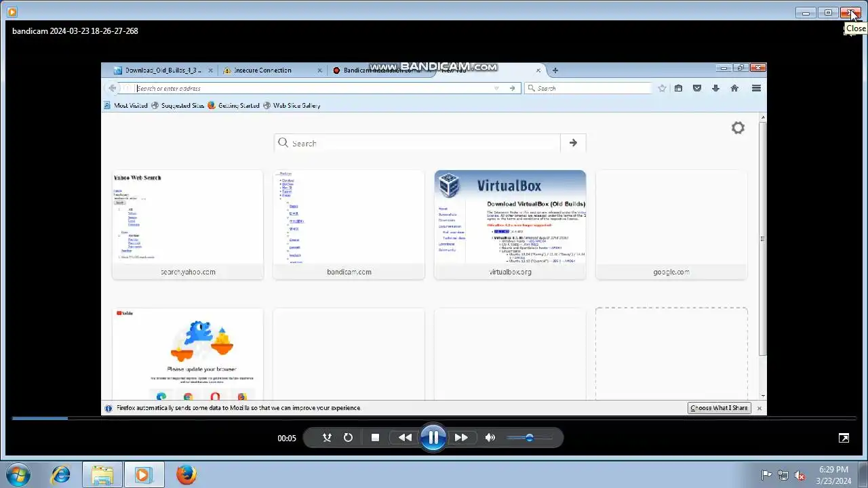Pause the video with the round pause button

(x=433, y=437)
